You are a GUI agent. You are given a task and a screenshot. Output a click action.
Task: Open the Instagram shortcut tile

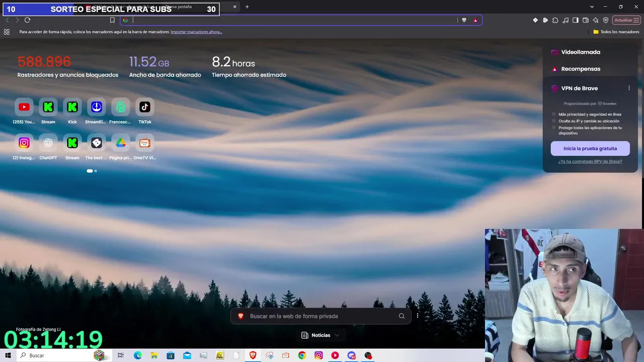click(24, 143)
